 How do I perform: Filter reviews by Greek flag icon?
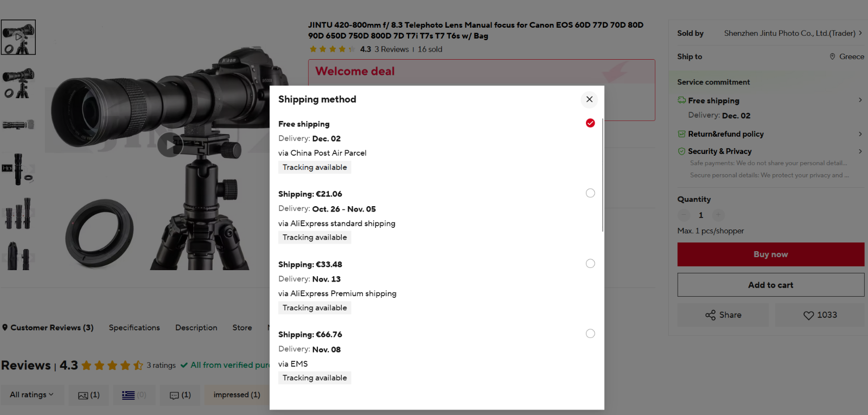point(134,395)
